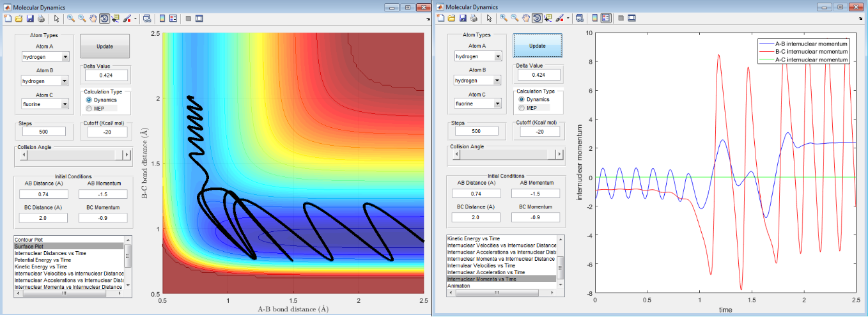868x317 pixels.
Task: Click Insert Colorbar icon in right window
Action: pyautogui.click(x=594, y=18)
